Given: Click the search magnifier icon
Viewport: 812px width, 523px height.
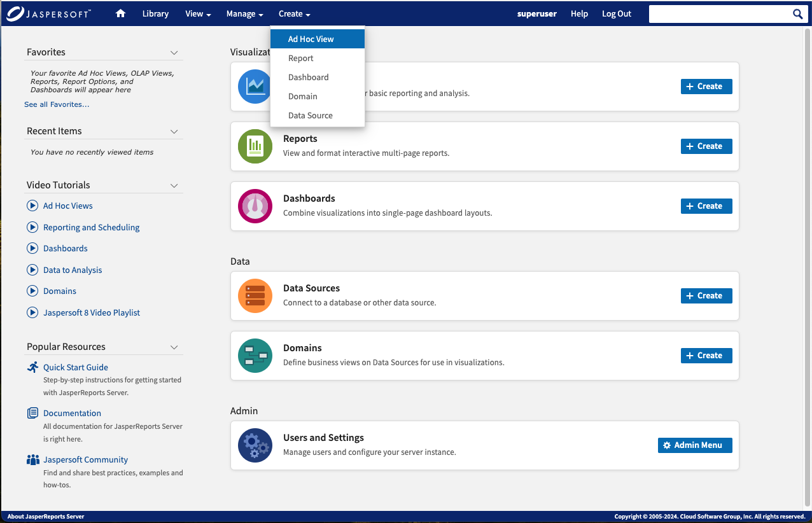Looking at the screenshot, I should click(x=797, y=14).
